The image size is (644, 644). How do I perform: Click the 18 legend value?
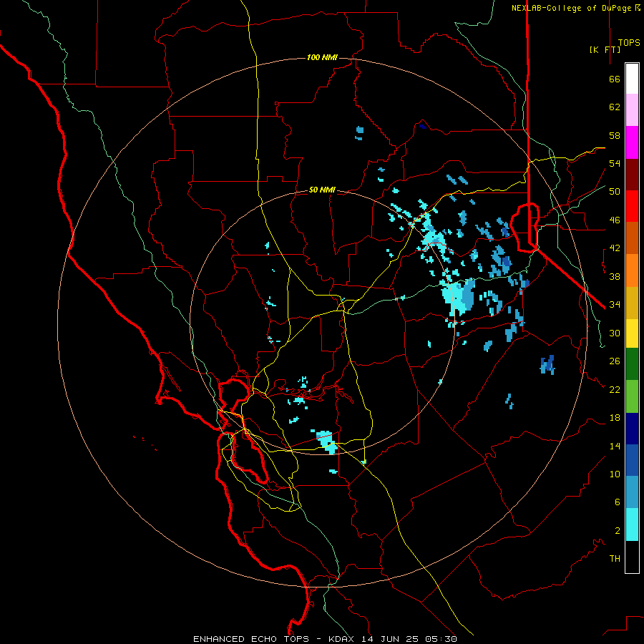(x=615, y=418)
